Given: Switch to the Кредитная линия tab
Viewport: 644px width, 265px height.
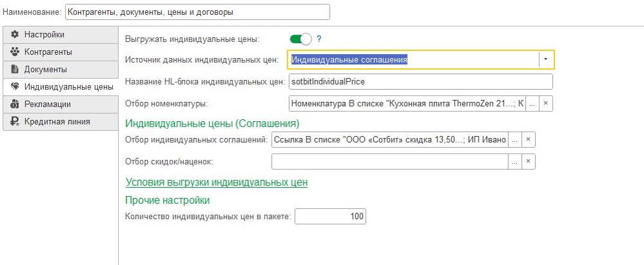Looking at the screenshot, I should point(61,121).
